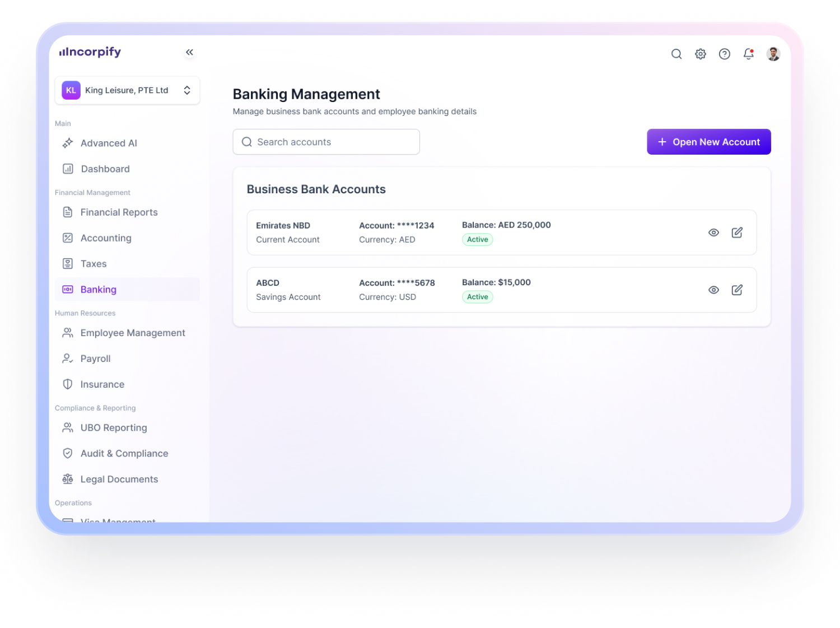
Task: Click the KL company badge
Action: pyautogui.click(x=71, y=90)
